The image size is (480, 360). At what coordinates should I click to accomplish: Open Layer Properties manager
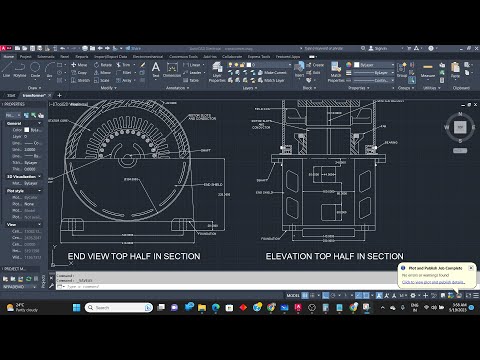[217, 72]
